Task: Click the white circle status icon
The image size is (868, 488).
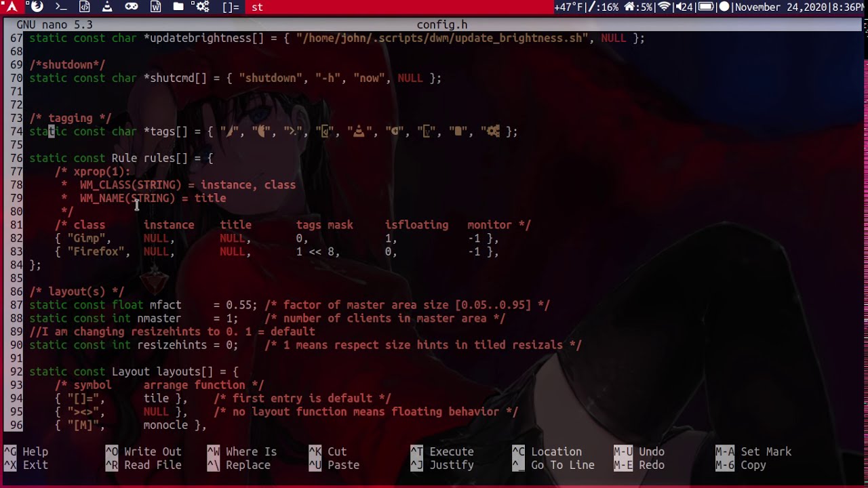Action: point(724,7)
